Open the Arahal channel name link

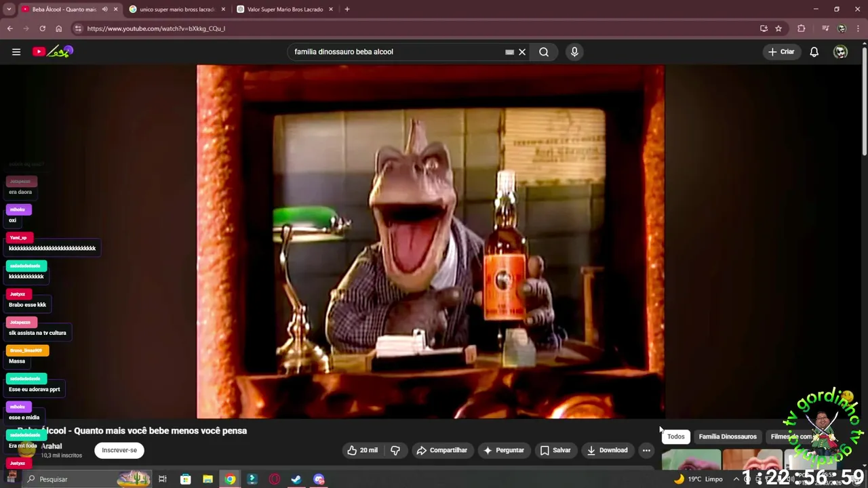pos(52,446)
